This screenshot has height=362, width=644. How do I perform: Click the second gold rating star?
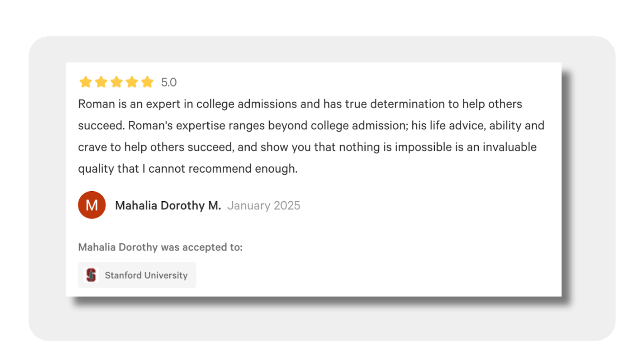point(101,82)
